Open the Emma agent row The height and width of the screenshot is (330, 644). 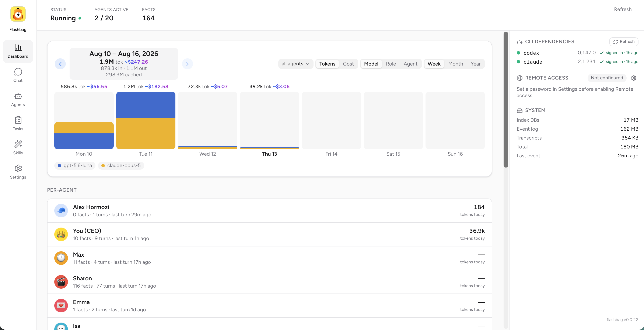[269, 306]
